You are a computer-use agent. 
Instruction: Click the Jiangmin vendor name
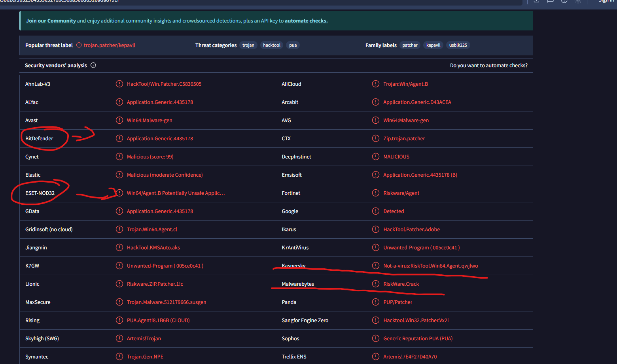36,247
